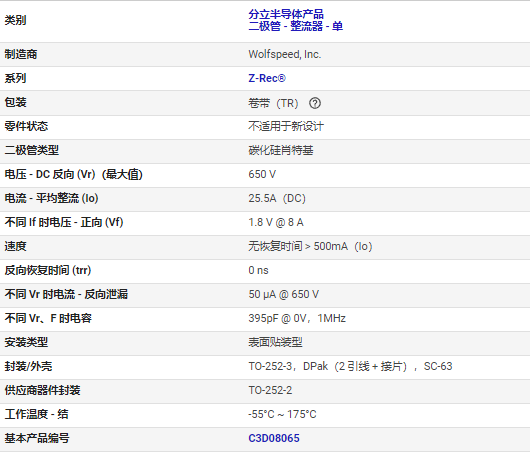
Task: Click the TO-252-2 supplier package value
Action: coord(270,390)
